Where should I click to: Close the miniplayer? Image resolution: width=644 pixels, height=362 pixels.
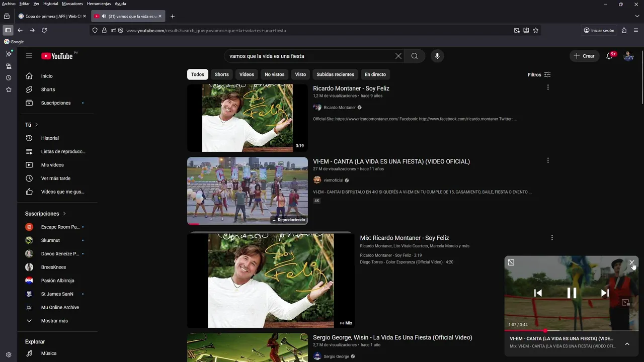(x=632, y=262)
